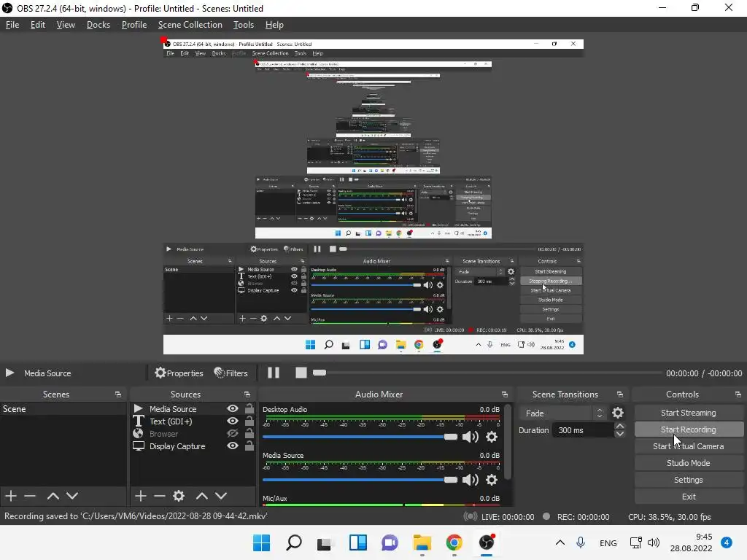Open Media Source audio settings gear

click(x=492, y=480)
